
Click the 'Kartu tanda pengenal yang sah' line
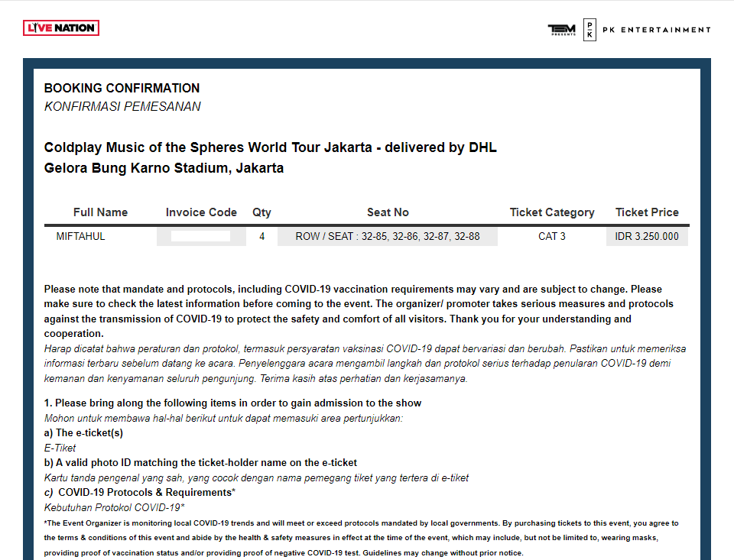[256, 477]
